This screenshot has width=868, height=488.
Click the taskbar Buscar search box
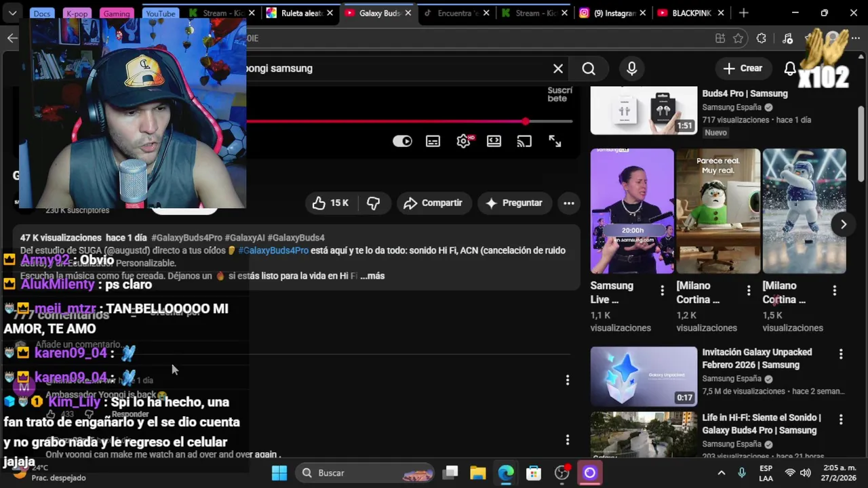tap(366, 473)
